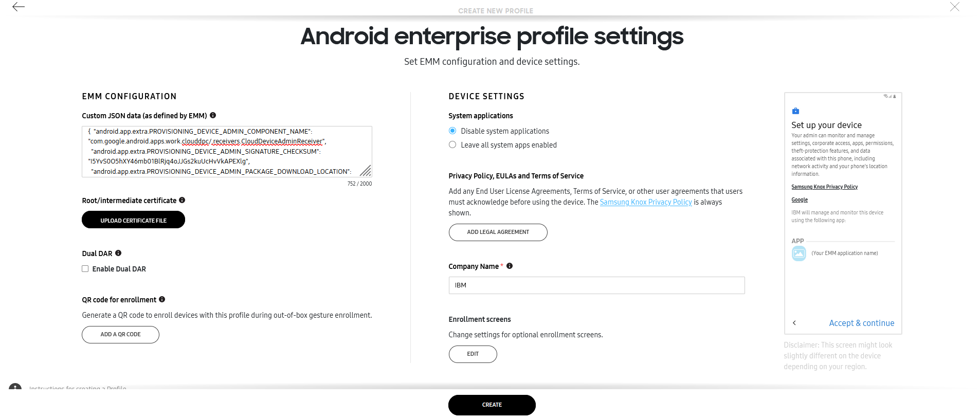Viewport: 980px width, 418px height.
Task: Tap Accept & continue in device preview
Action: coord(862,322)
